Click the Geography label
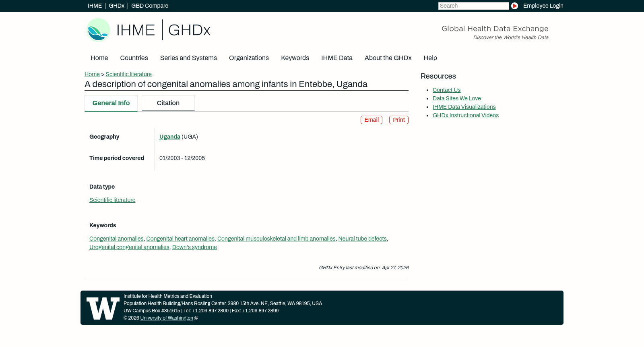Viewport: 644px width, 347px height. click(x=104, y=137)
